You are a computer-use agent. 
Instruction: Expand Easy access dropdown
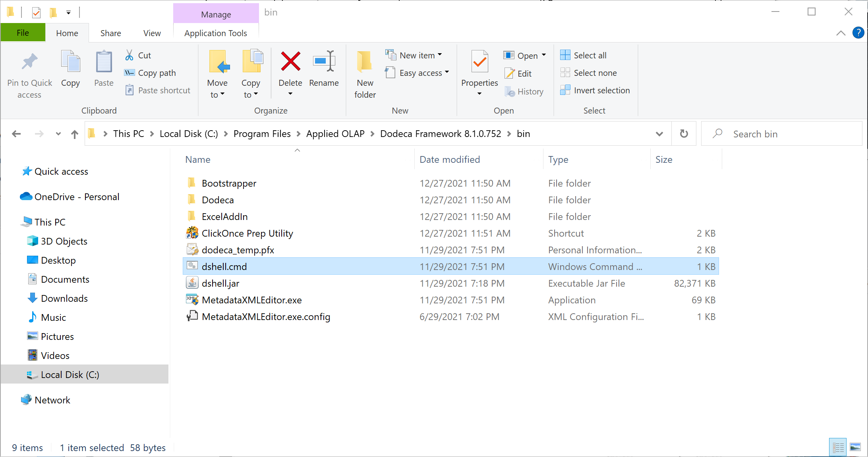[447, 72]
